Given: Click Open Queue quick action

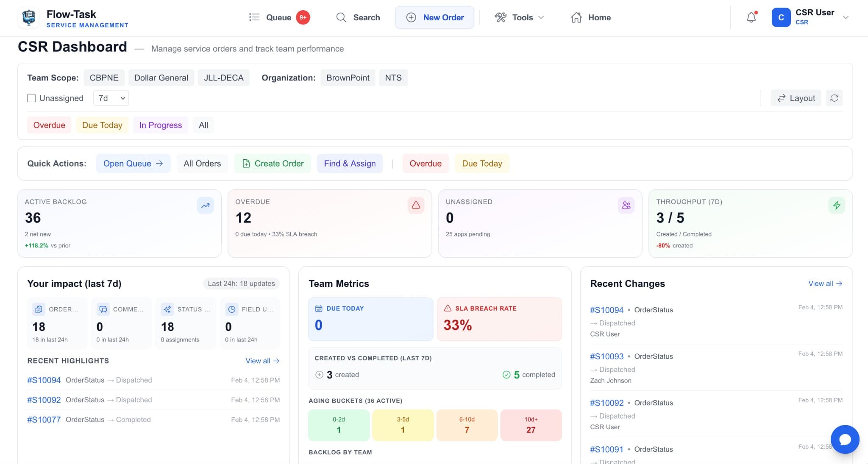Looking at the screenshot, I should point(134,164).
